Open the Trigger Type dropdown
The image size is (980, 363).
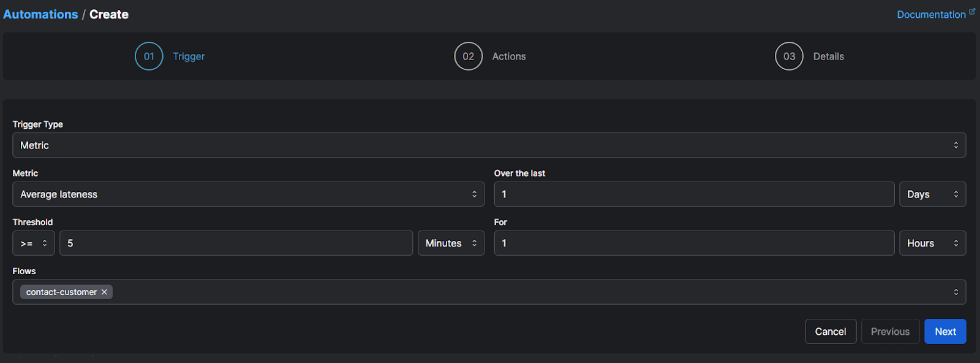click(x=489, y=145)
